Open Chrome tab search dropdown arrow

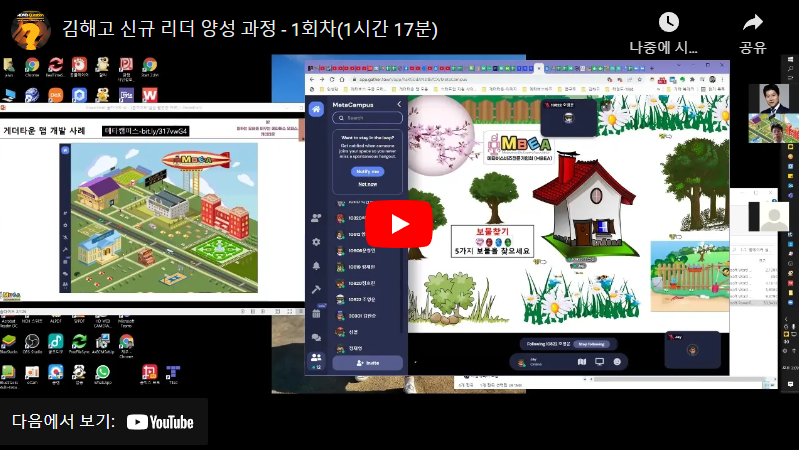click(679, 65)
